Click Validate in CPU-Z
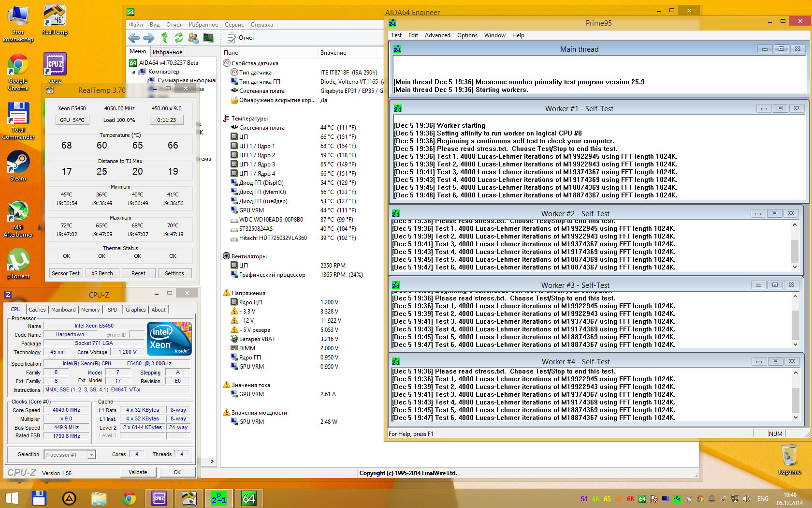The width and height of the screenshot is (812, 508). [x=138, y=472]
